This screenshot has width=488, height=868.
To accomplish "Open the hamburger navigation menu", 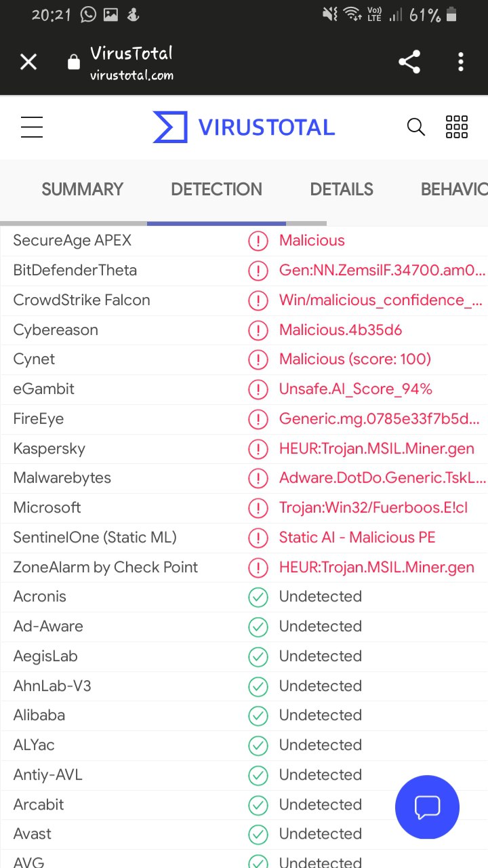I will (x=32, y=127).
